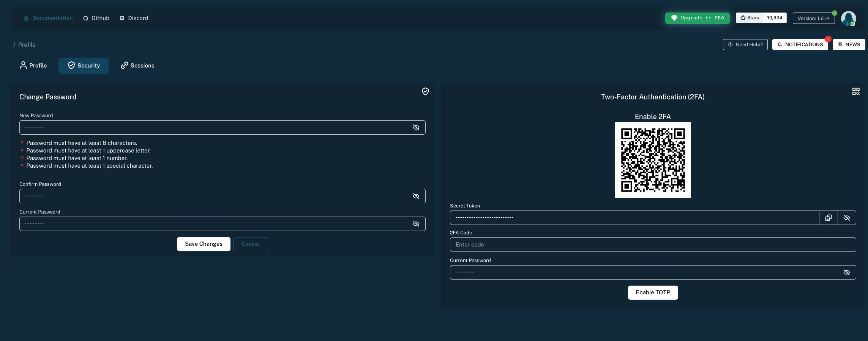Click the user avatar icon
The height and width of the screenshot is (341, 868).
click(x=848, y=18)
